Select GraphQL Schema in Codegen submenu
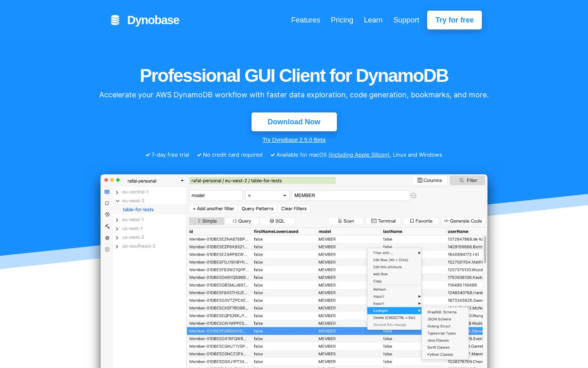The height and width of the screenshot is (368, 588). pyautogui.click(x=445, y=312)
